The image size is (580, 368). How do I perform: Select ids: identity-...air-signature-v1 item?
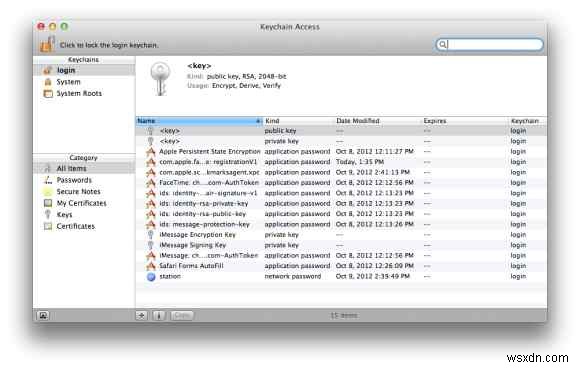tap(341, 193)
